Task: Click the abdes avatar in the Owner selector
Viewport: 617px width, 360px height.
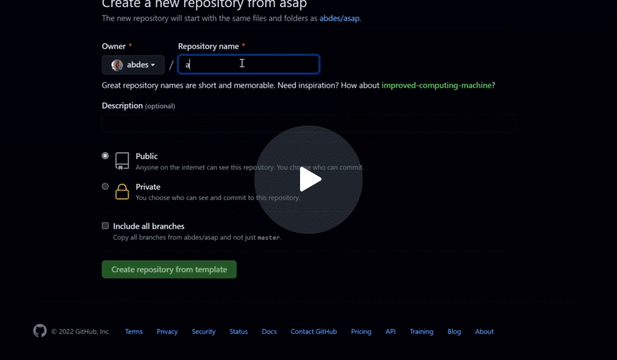Action: pos(117,65)
